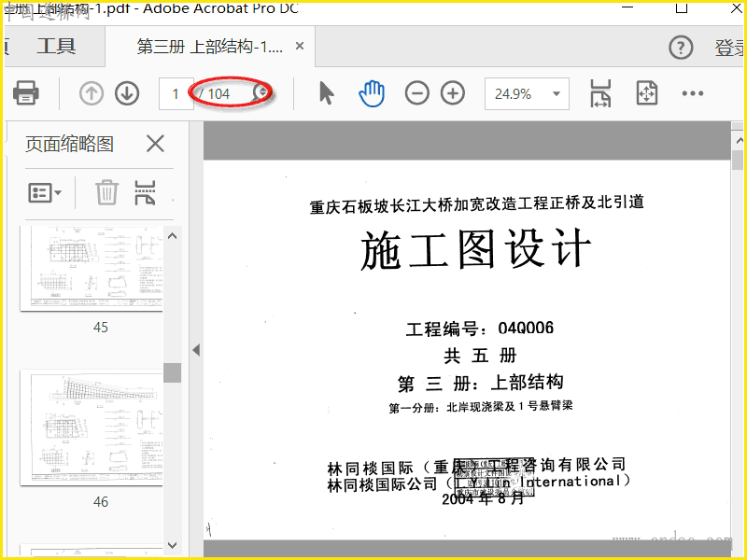Image resolution: width=747 pixels, height=560 pixels.
Task: Click the thumbnail panel scrollbar handle
Action: coord(172,372)
